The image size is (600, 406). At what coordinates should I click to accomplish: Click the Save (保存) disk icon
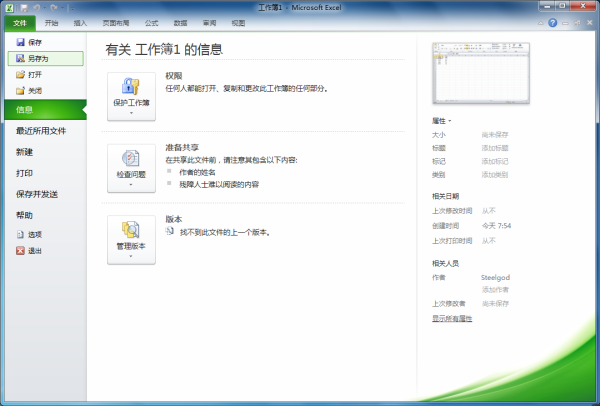[21, 42]
